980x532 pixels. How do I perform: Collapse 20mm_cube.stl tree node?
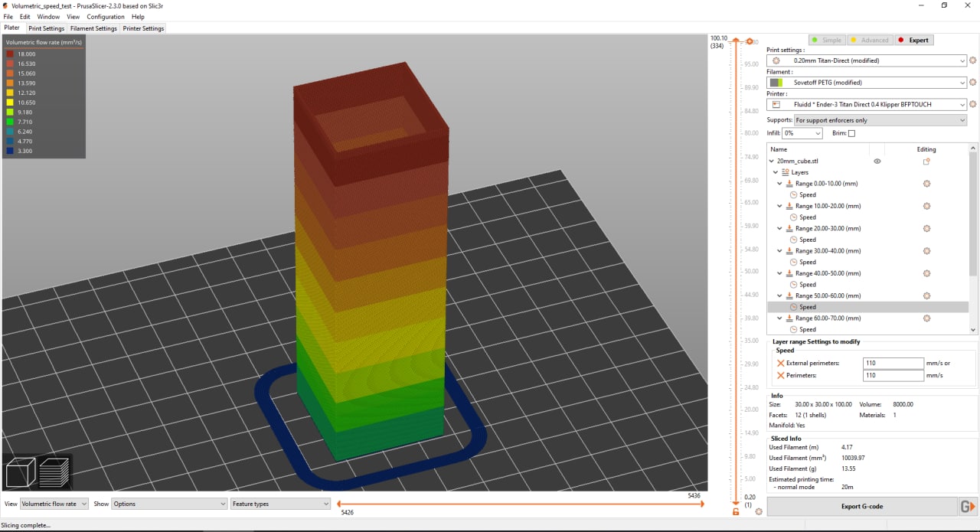click(x=772, y=162)
